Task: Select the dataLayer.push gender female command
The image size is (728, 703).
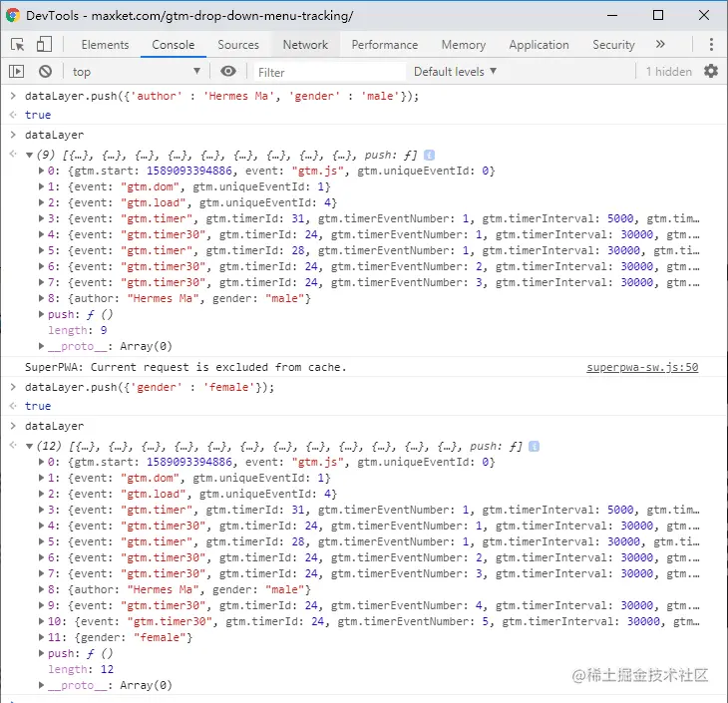Action: [150, 387]
